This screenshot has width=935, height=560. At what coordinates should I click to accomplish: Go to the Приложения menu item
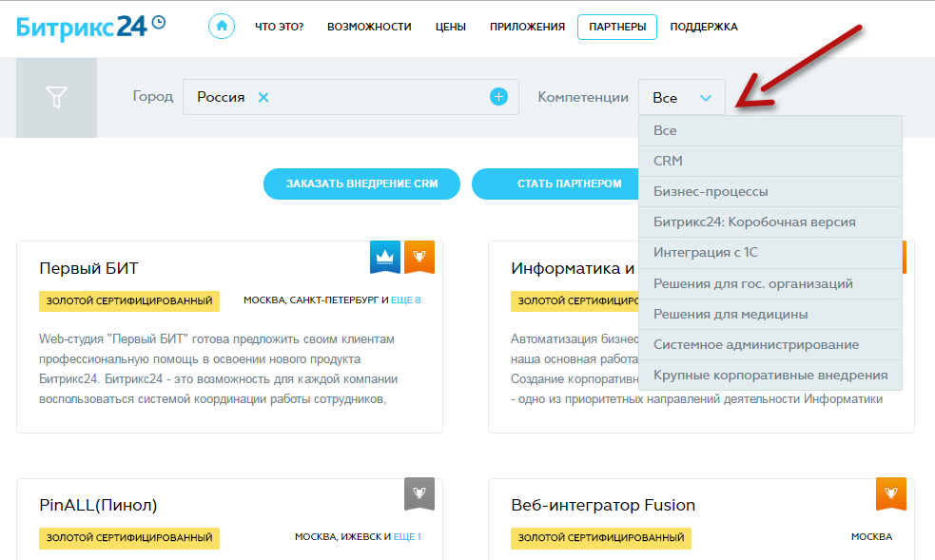coord(527,27)
